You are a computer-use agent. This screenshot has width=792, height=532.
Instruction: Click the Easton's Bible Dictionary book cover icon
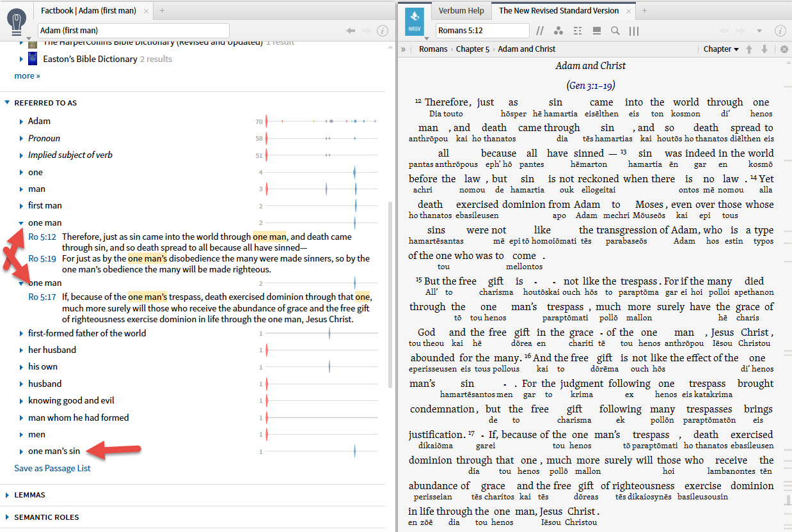click(x=32, y=59)
